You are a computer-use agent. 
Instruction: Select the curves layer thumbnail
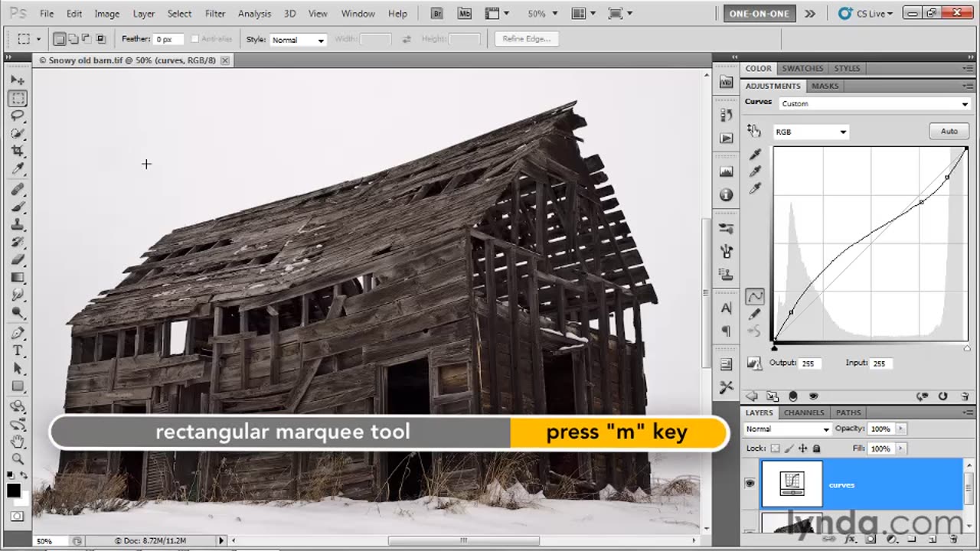792,484
